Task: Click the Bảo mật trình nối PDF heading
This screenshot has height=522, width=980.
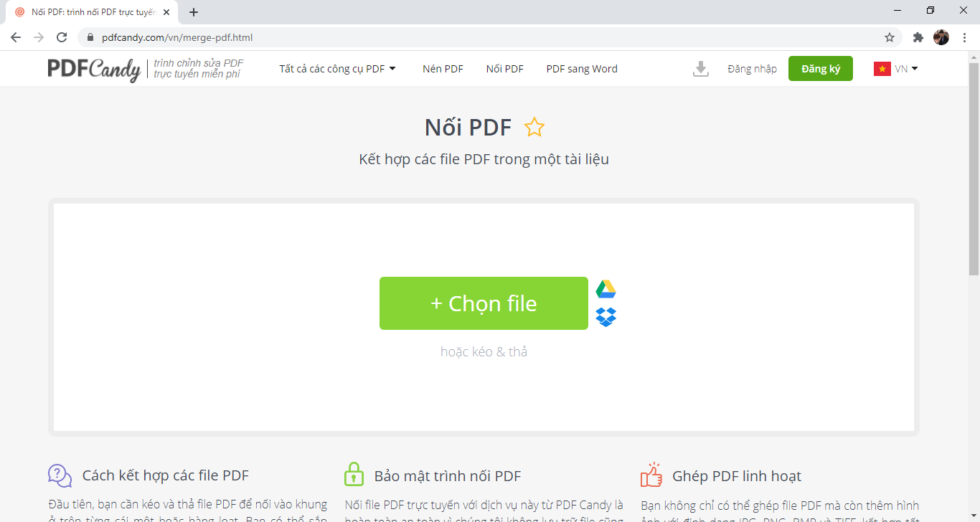Action: [448, 476]
